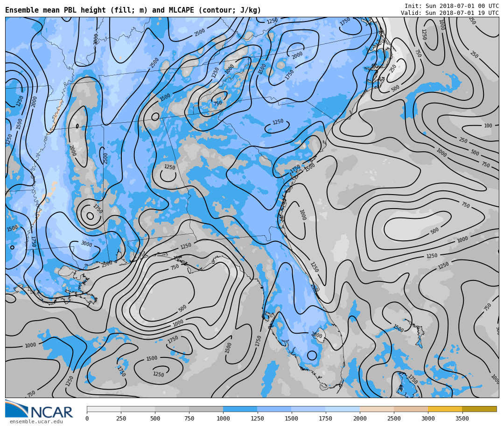504x427 pixels.
Task: Click the bright blue 1000–1250 colorbar segment
Action: click(240, 409)
